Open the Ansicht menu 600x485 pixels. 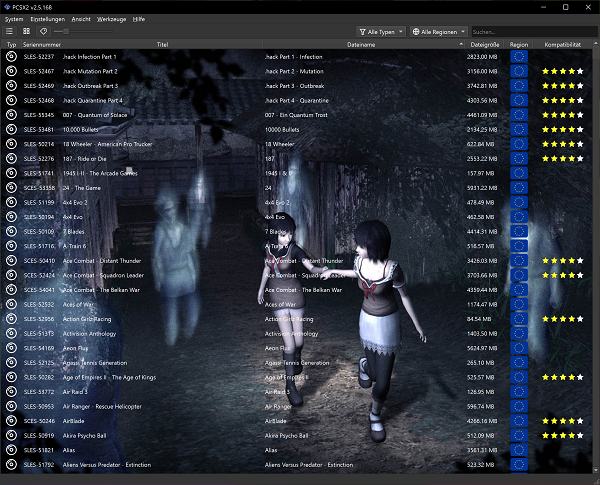[81, 19]
